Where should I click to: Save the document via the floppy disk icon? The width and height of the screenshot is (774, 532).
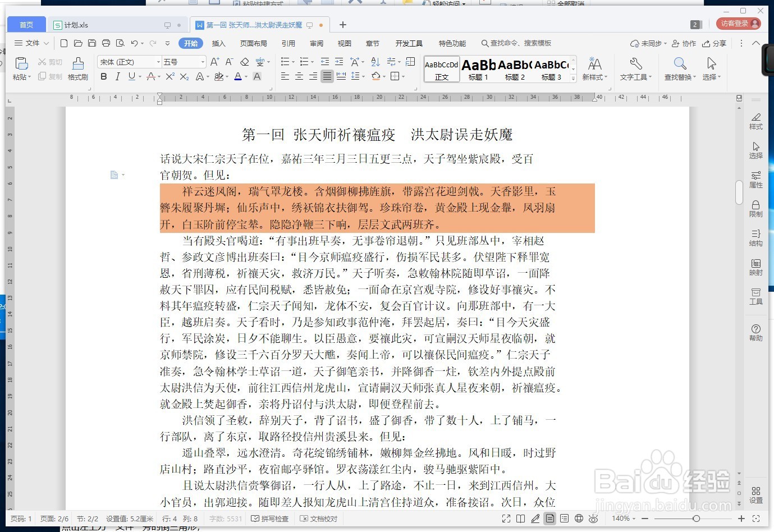tap(92, 43)
